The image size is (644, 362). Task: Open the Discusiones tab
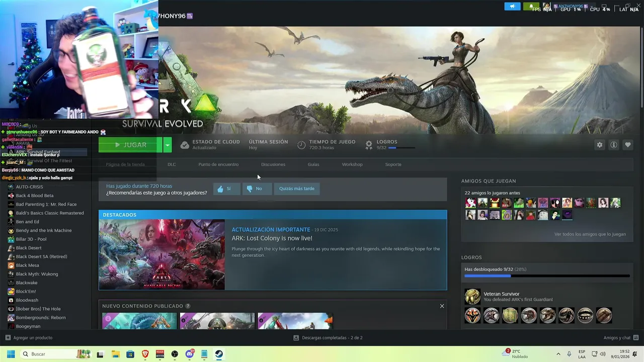pyautogui.click(x=273, y=164)
